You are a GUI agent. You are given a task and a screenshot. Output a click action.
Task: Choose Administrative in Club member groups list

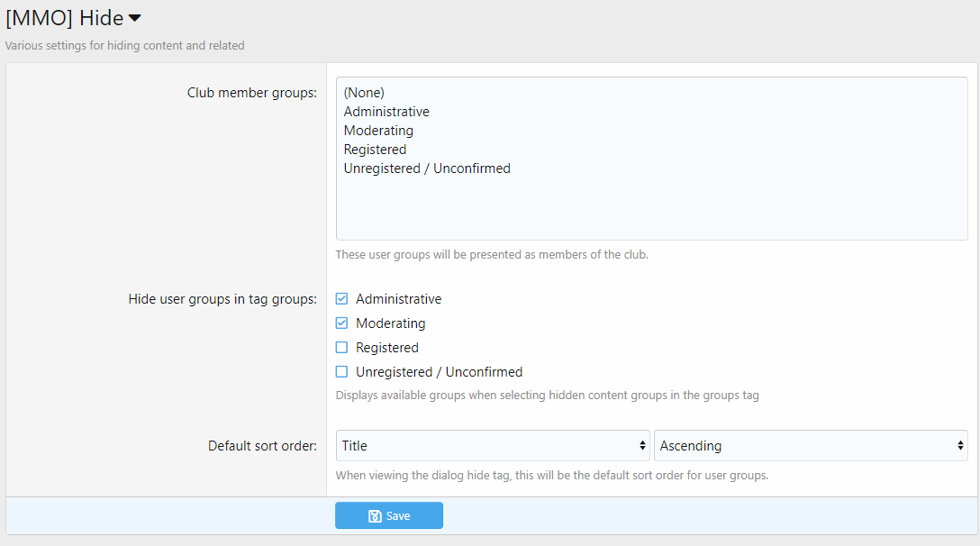386,112
